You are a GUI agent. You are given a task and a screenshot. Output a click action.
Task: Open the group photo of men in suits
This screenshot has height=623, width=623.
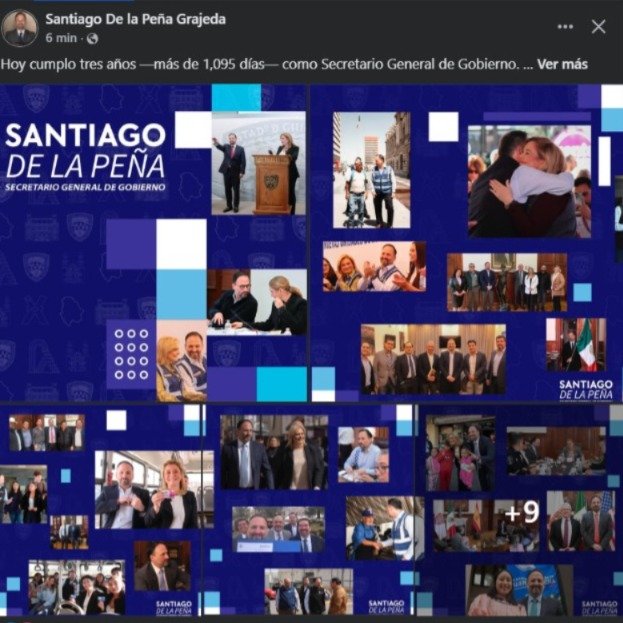433,359
